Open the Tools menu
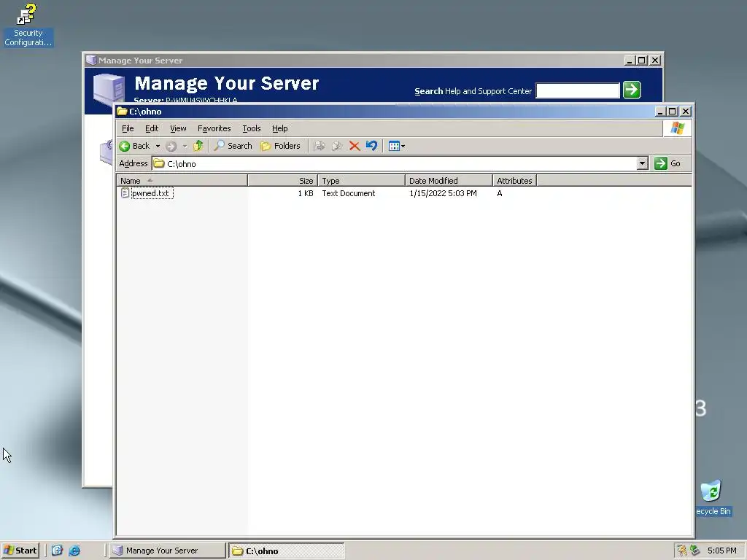The width and height of the screenshot is (747, 560). (x=252, y=128)
